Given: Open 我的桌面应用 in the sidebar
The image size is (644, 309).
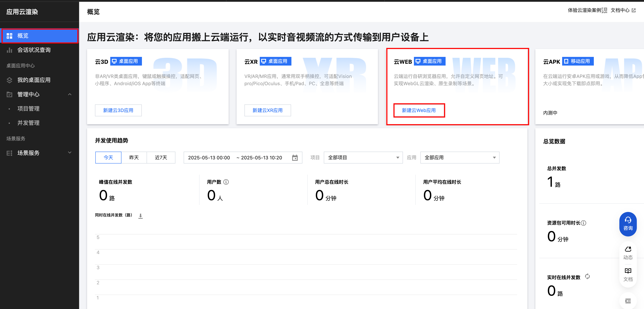Looking at the screenshot, I should click(x=34, y=80).
